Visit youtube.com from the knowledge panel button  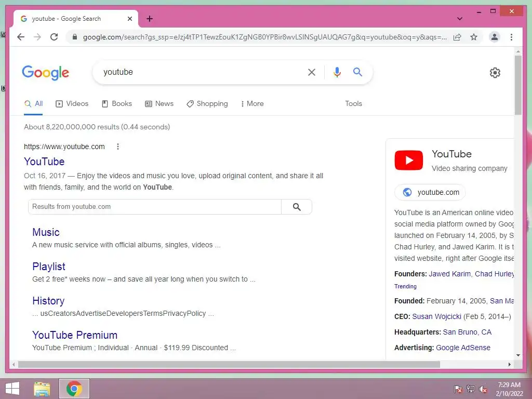point(430,192)
